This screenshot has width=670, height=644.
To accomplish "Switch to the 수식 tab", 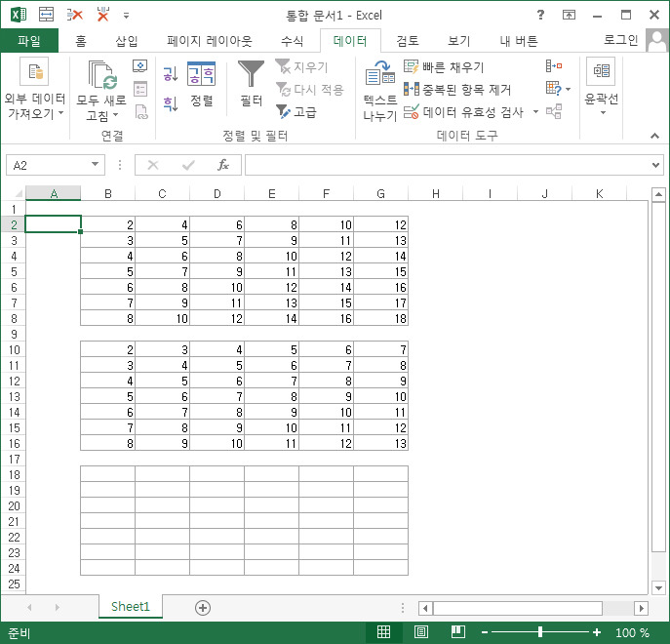I will pyautogui.click(x=292, y=41).
